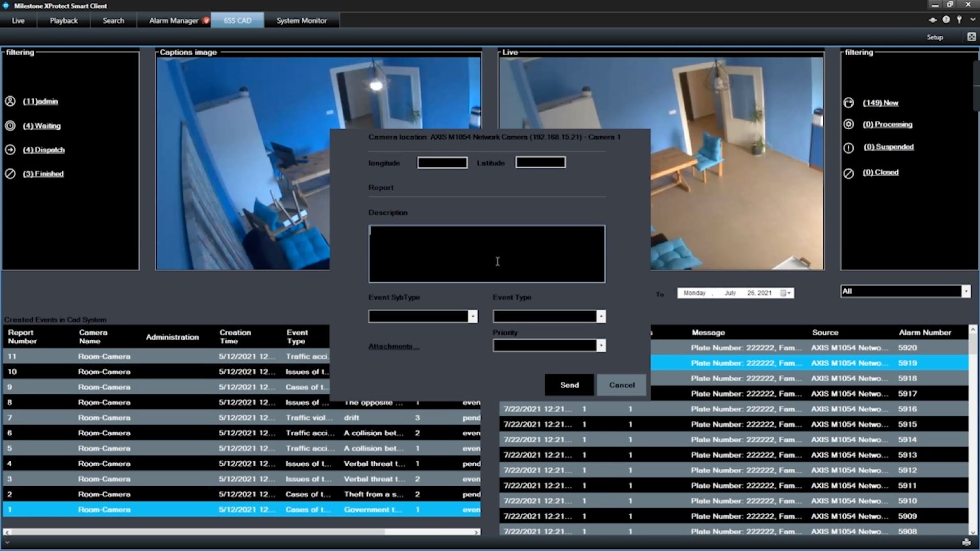Click the key login information icon
The height and width of the screenshot is (551, 980).
tap(959, 19)
